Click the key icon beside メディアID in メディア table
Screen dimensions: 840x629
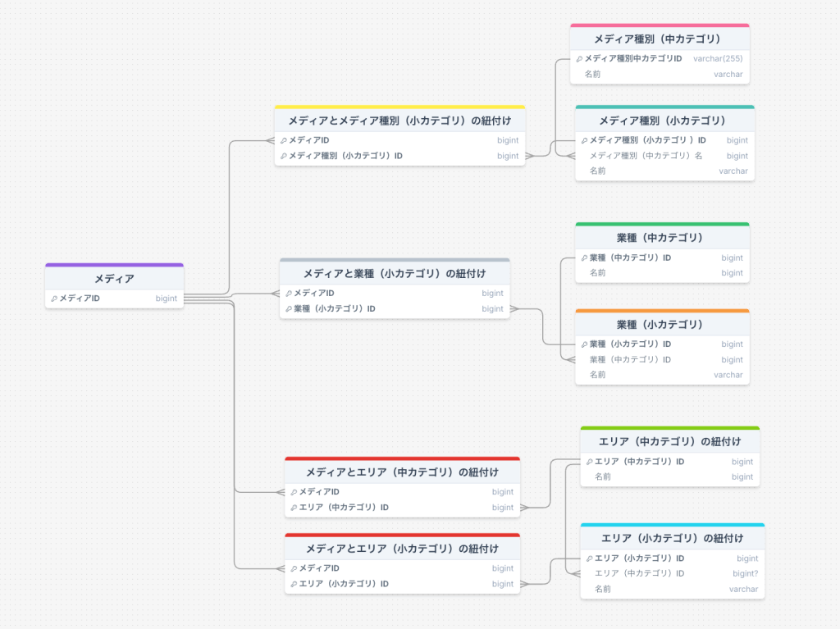pos(54,299)
